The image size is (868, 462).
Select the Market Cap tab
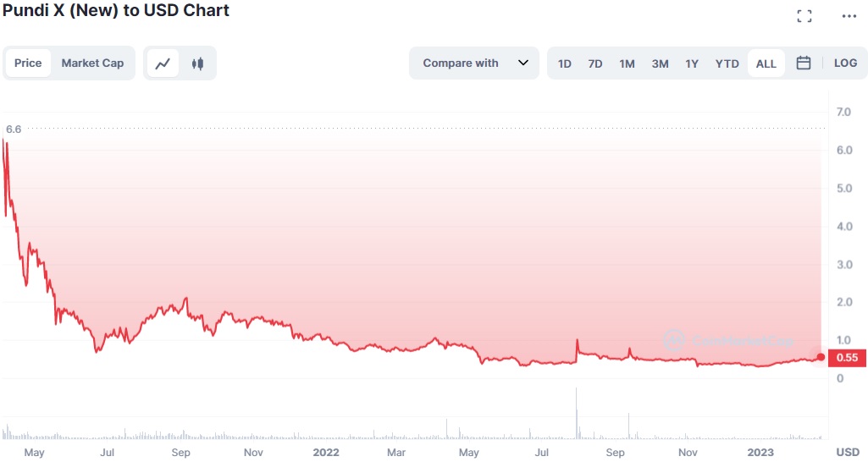click(x=92, y=63)
